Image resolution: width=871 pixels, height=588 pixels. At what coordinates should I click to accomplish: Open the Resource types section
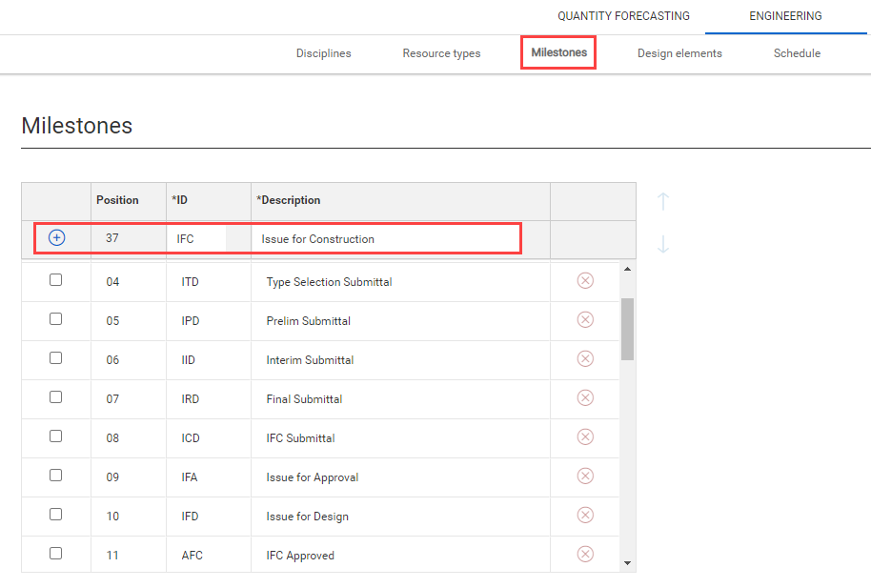441,53
